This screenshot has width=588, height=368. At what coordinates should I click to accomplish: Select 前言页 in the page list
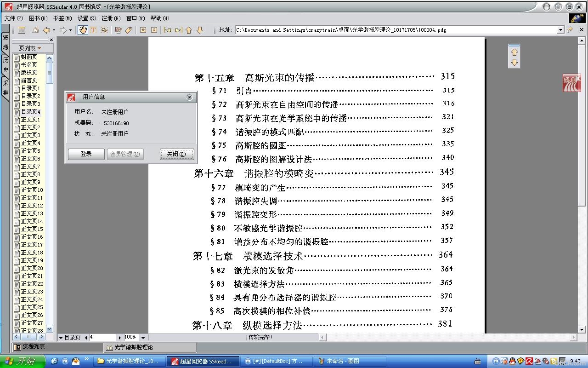(29, 80)
